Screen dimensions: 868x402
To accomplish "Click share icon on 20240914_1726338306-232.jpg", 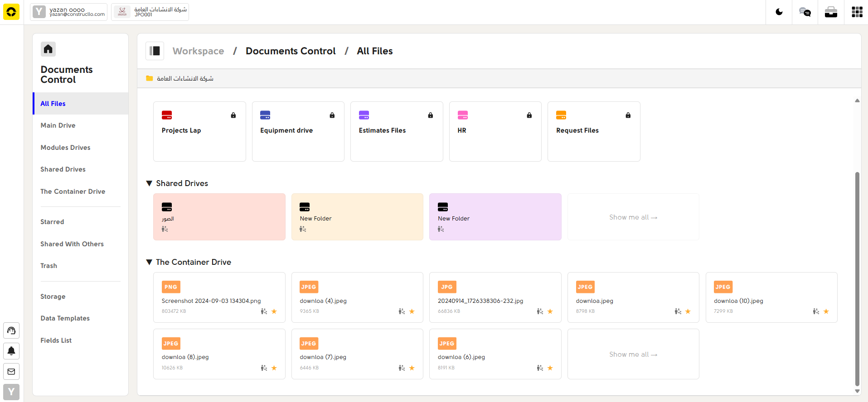I will tap(540, 311).
